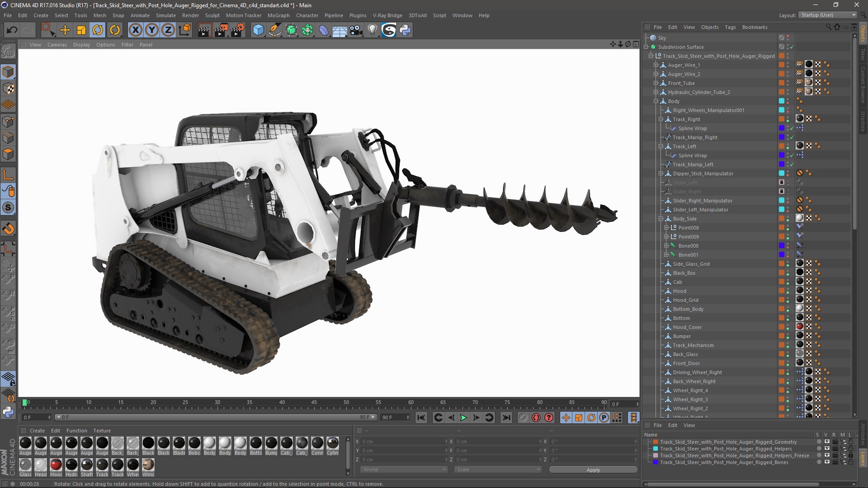This screenshot has height=488, width=868.
Task: Toggle Subdivision Surface enable checkmark
Action: pos(792,47)
